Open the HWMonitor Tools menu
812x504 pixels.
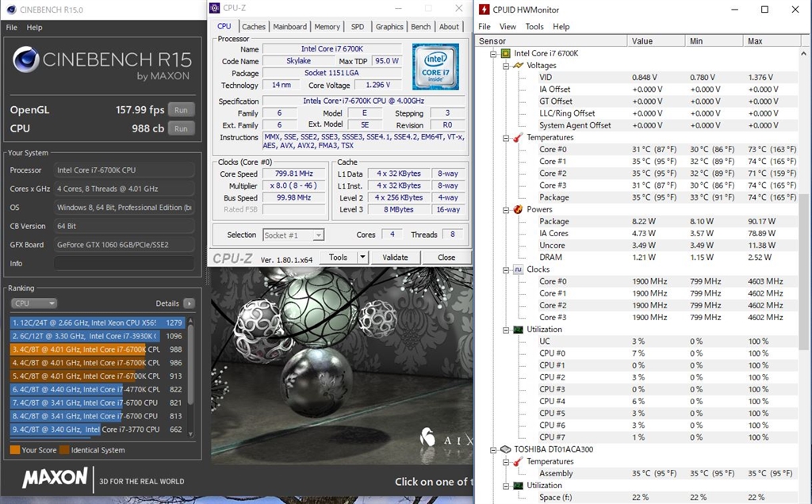534,26
